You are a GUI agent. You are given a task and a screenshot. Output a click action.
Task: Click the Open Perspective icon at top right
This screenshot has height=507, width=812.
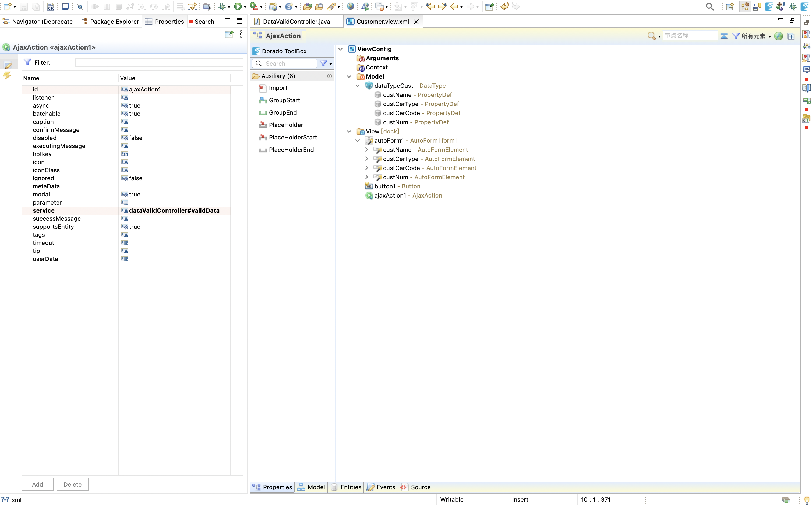(730, 6)
